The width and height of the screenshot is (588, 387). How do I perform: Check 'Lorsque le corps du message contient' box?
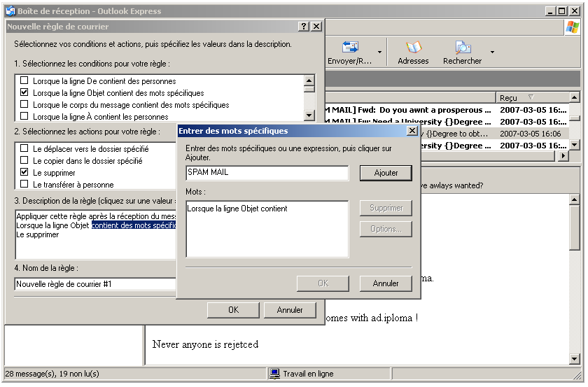(x=24, y=104)
